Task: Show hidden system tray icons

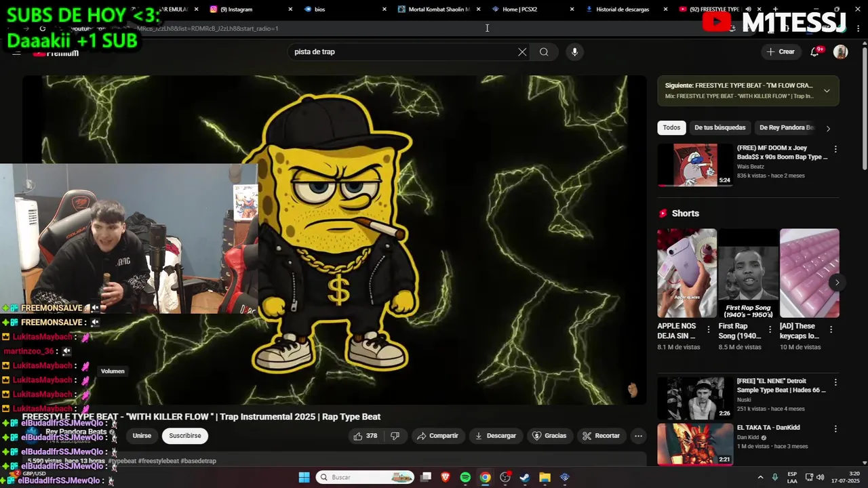Action: 760,477
